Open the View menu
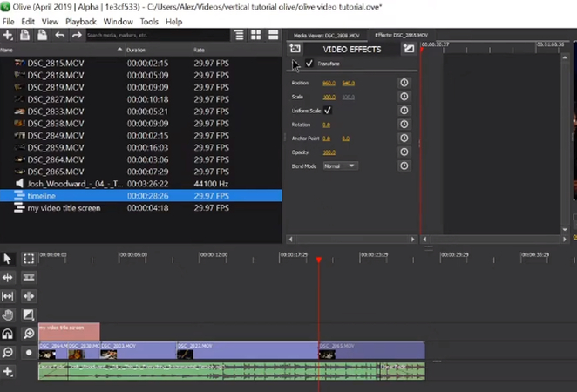The width and height of the screenshot is (577, 392). point(50,22)
